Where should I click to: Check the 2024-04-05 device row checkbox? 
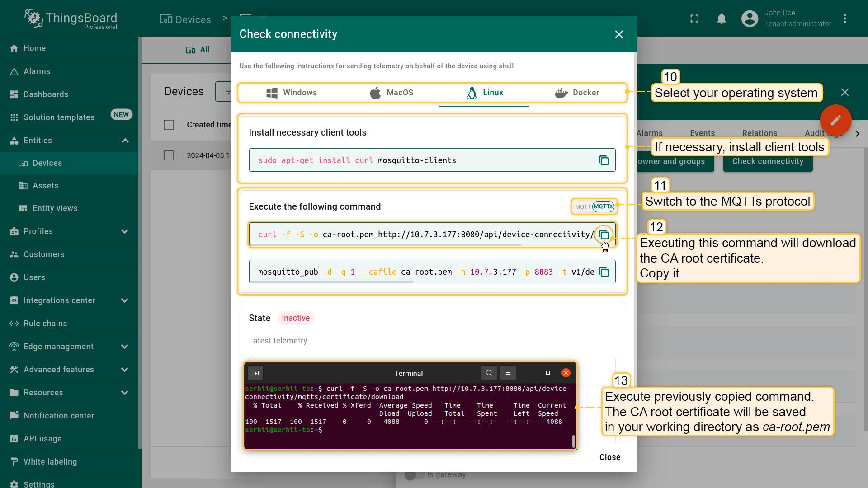tap(169, 155)
